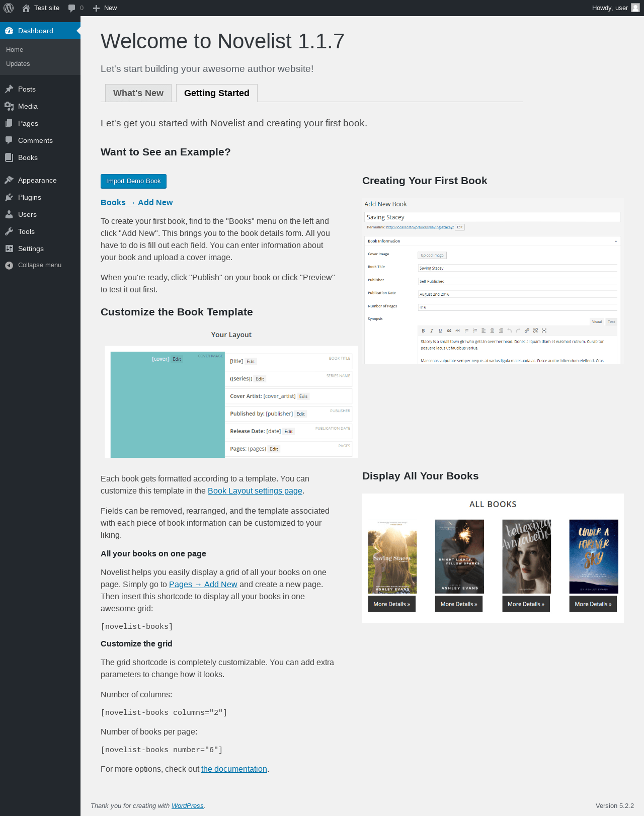Open the Howdy, user account menu

click(616, 8)
